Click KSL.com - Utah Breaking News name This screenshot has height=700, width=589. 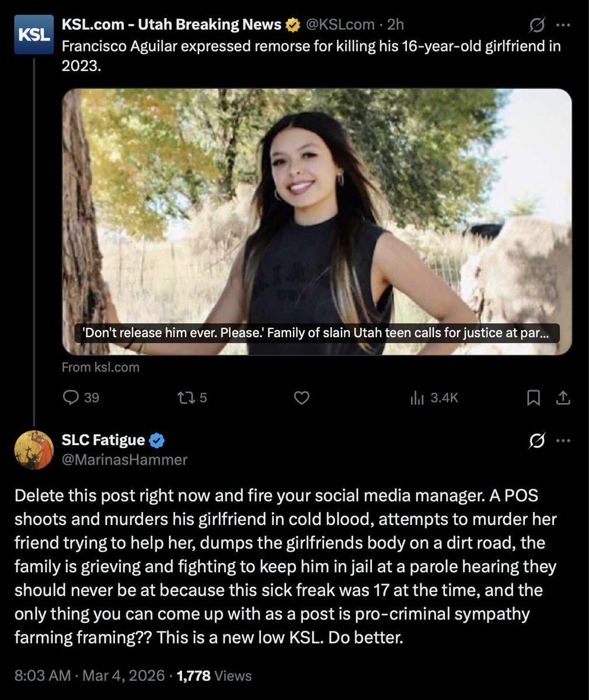pyautogui.click(x=172, y=24)
